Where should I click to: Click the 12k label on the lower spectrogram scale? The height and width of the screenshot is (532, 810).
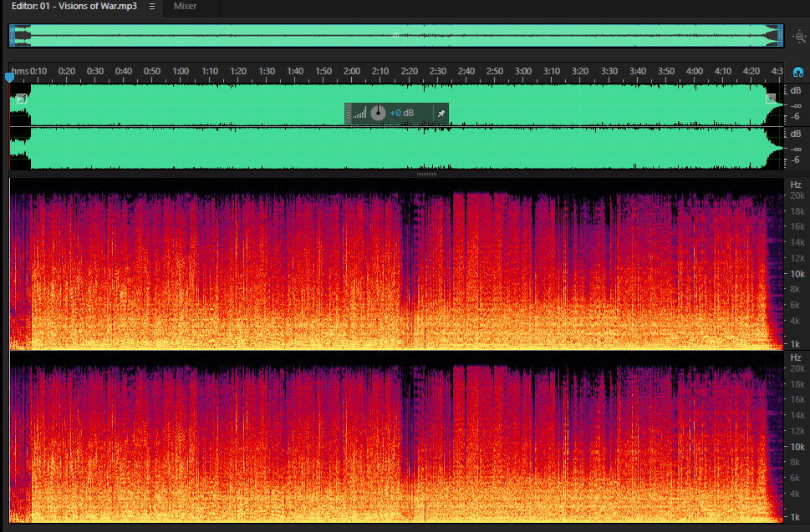[x=797, y=431]
